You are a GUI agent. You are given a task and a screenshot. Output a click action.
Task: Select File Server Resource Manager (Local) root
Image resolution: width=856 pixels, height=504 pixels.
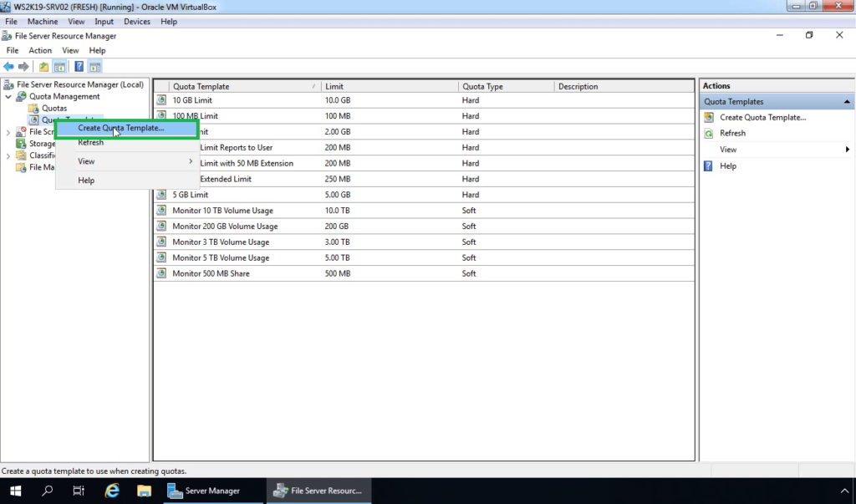tap(80, 84)
